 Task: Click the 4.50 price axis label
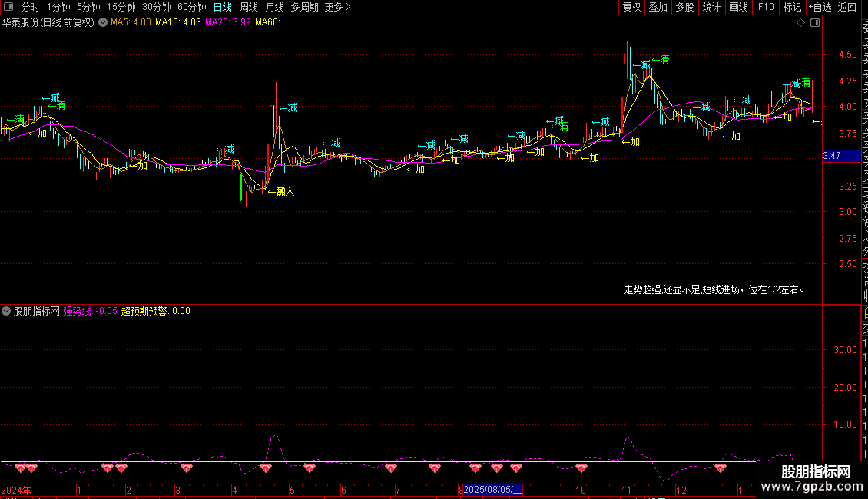pos(847,55)
